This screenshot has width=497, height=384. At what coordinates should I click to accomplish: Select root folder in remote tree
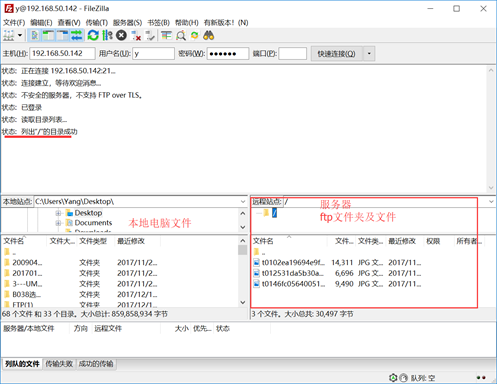click(x=274, y=213)
